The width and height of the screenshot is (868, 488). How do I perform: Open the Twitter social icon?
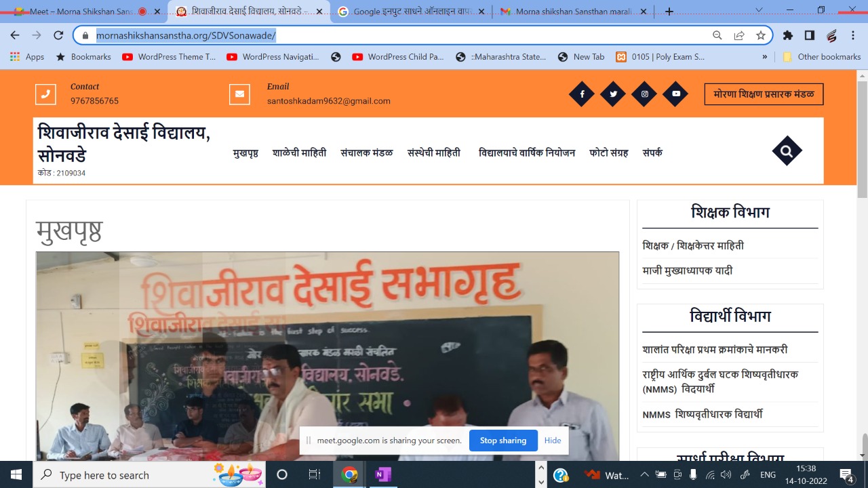pyautogui.click(x=613, y=94)
